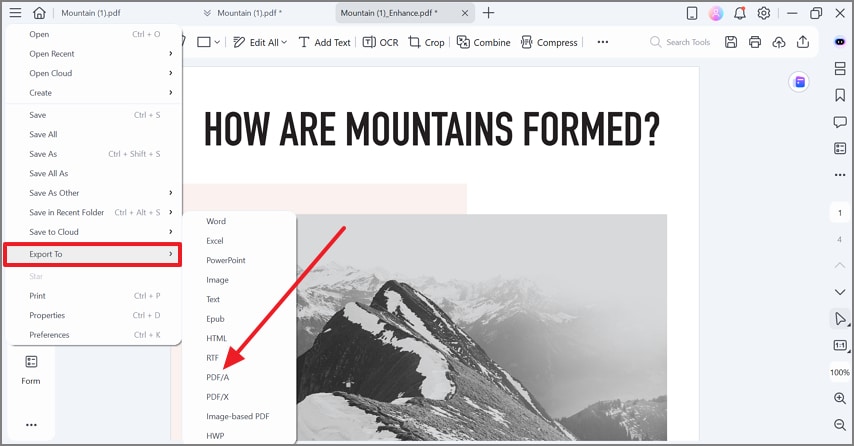
Task: Open the form fields panel icon in right sidebar
Action: [x=840, y=148]
